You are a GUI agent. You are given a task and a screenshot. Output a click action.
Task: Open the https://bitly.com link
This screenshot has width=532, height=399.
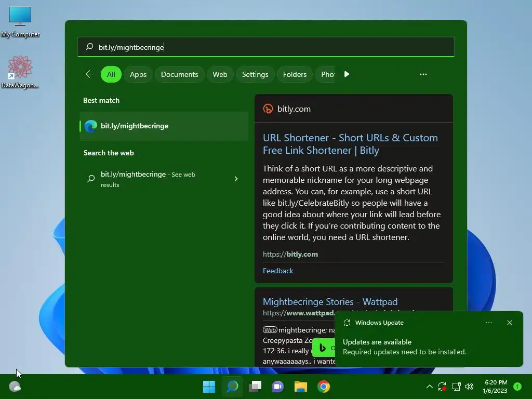click(x=290, y=254)
